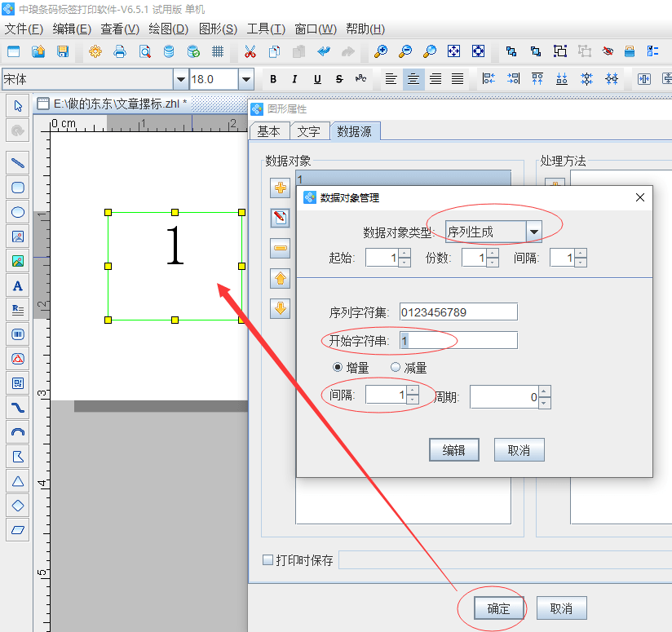Viewport: 672px width, 632px height.
Task: Click the minus delete-data-object icon
Action: coord(281,248)
